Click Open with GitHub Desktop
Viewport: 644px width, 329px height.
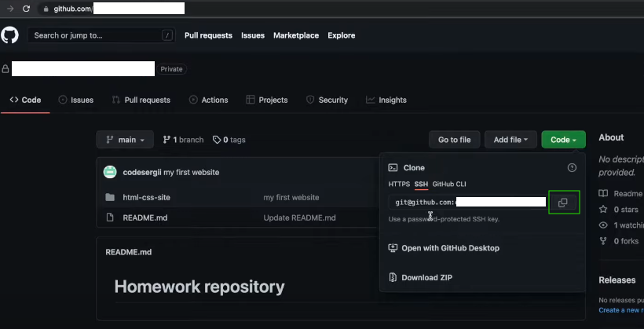450,248
